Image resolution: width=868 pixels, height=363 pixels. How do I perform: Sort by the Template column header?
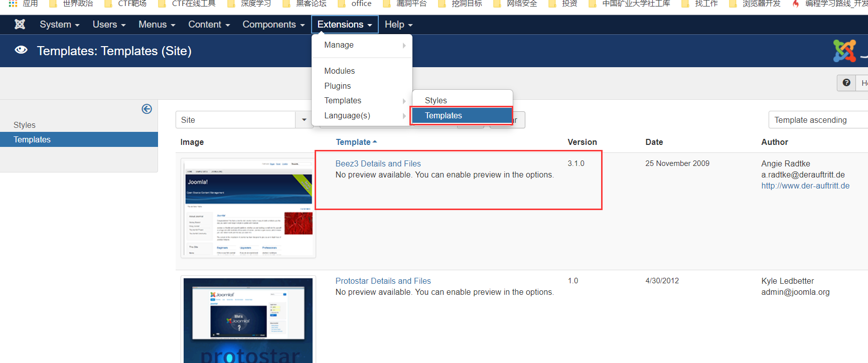[356, 142]
